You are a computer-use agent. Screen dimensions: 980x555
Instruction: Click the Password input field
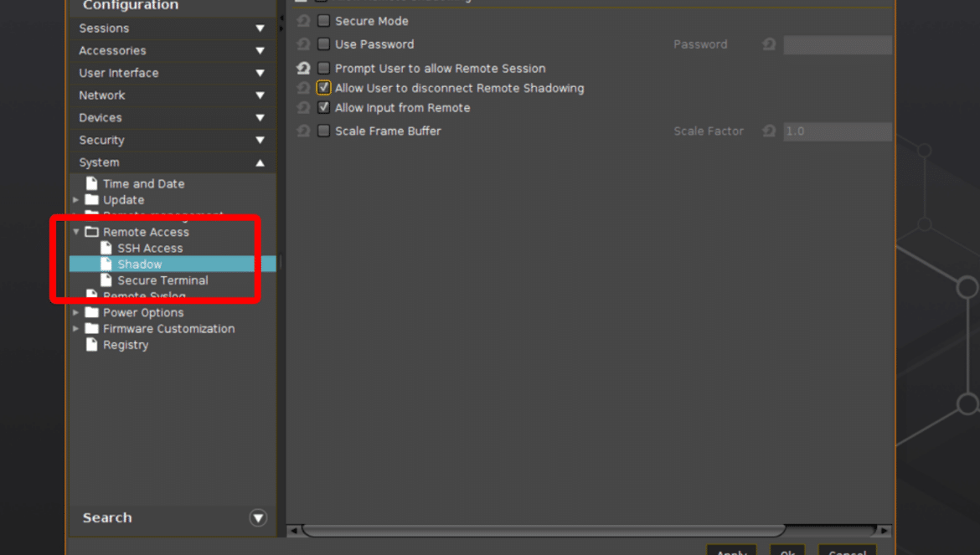click(838, 44)
